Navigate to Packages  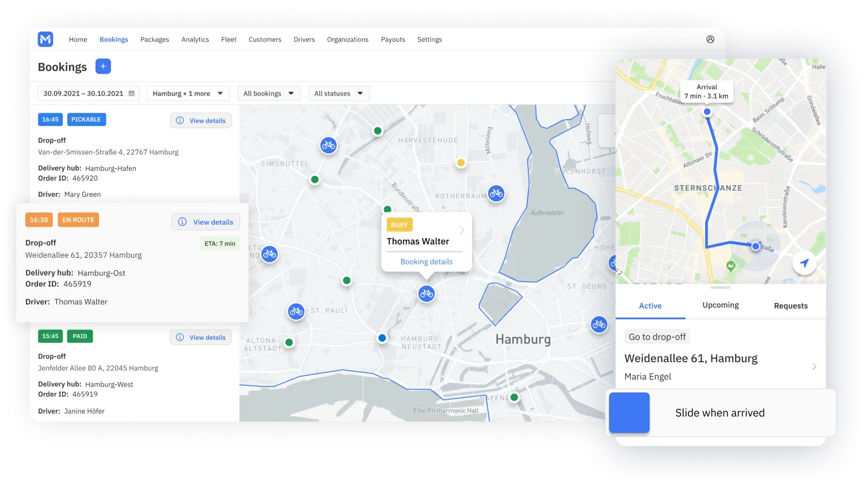pos(155,40)
